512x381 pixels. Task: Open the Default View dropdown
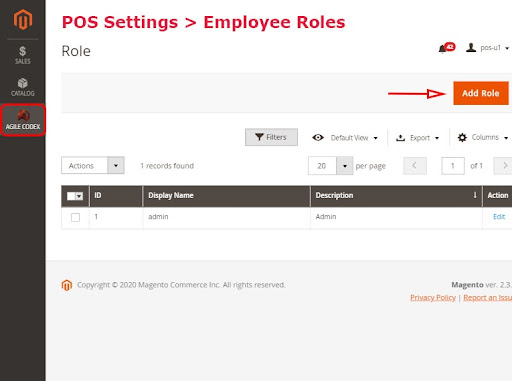click(345, 138)
